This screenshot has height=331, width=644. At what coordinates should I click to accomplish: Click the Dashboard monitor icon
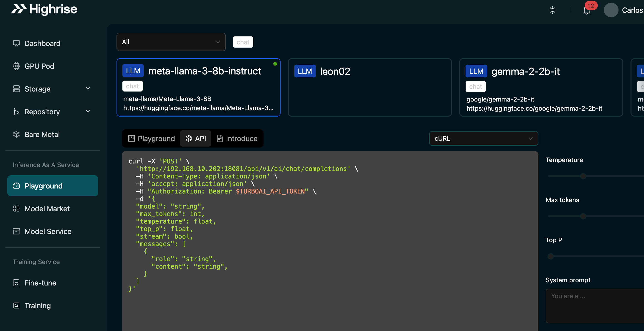point(16,43)
